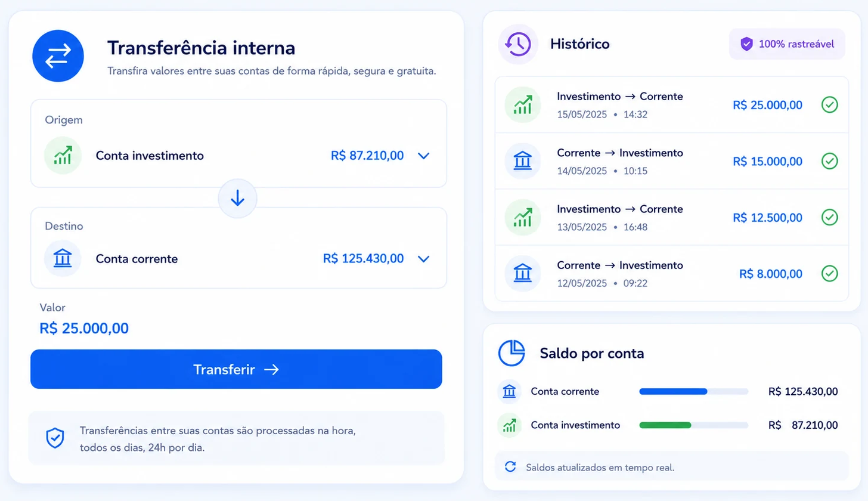Click the Conta corrente bank icon in Destino
Viewport: 868px width, 501px height.
click(x=63, y=259)
